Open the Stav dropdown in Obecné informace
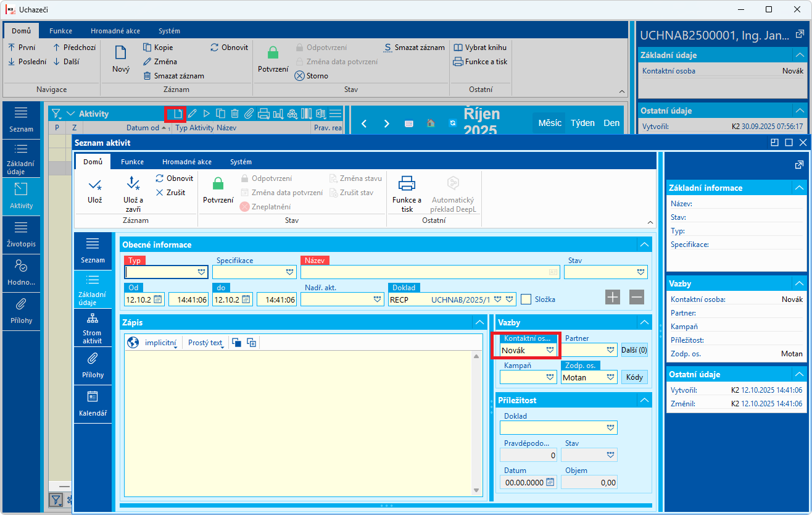Image resolution: width=812 pixels, height=515 pixels. coord(642,272)
